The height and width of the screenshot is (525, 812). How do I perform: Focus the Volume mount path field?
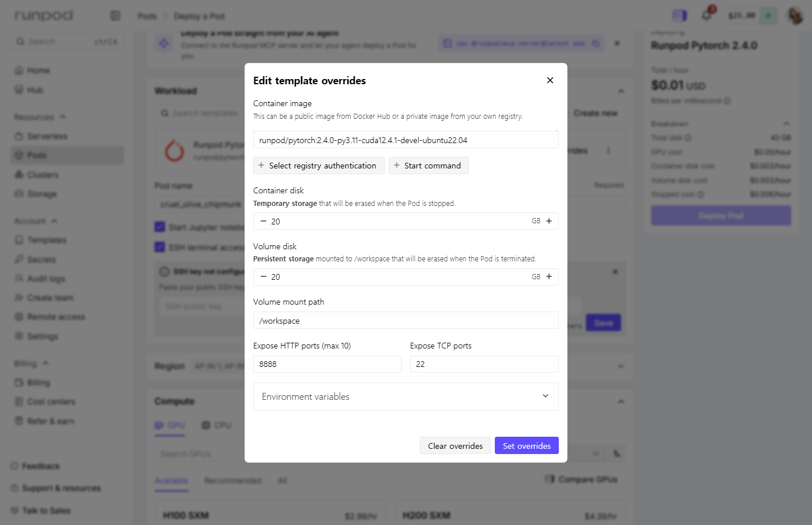[406, 320]
